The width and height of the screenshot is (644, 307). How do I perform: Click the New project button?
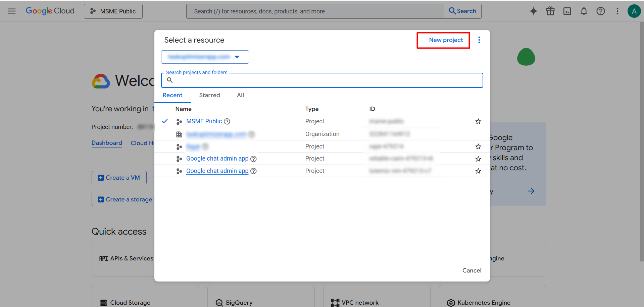tap(446, 40)
